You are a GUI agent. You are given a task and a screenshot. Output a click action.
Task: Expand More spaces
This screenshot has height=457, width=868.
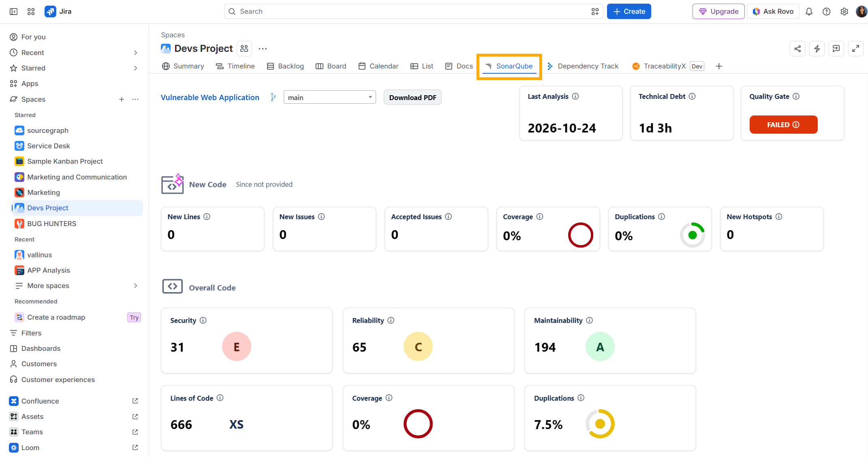pos(77,286)
